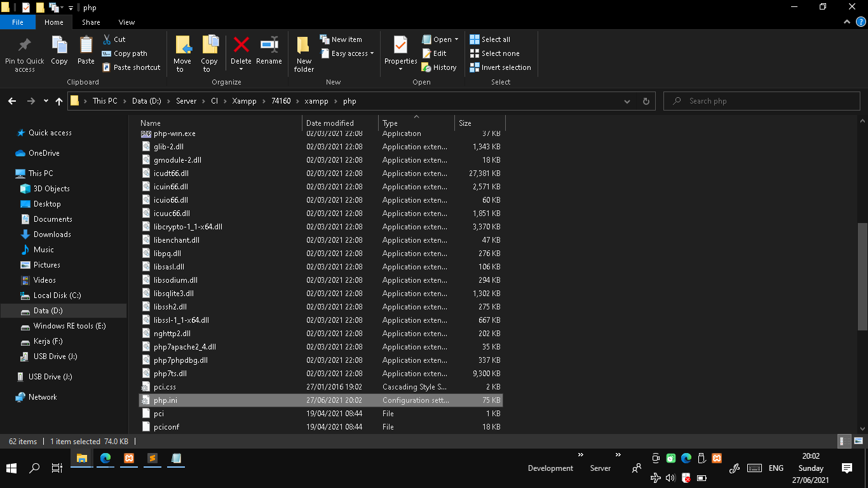Viewport: 868px width, 488px height.
Task: Cut the selected file
Action: (119, 39)
